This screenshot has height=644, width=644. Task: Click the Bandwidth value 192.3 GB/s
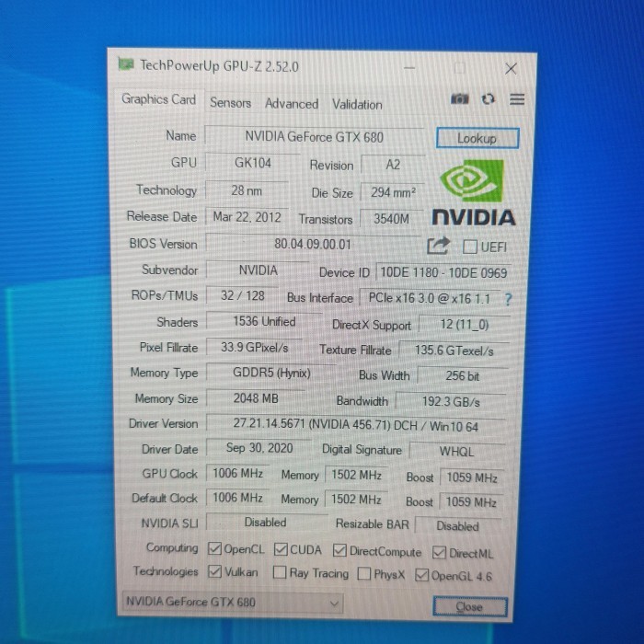point(451,402)
